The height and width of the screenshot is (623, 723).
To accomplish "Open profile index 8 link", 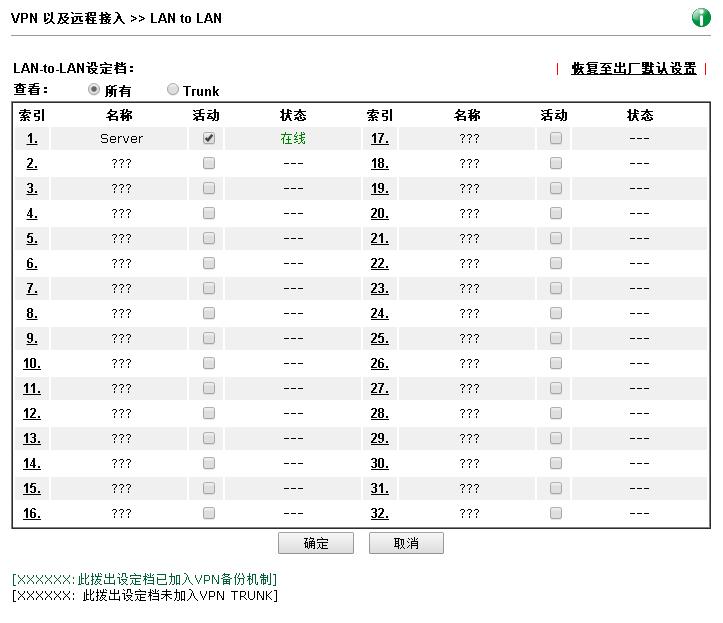I will [x=32, y=313].
